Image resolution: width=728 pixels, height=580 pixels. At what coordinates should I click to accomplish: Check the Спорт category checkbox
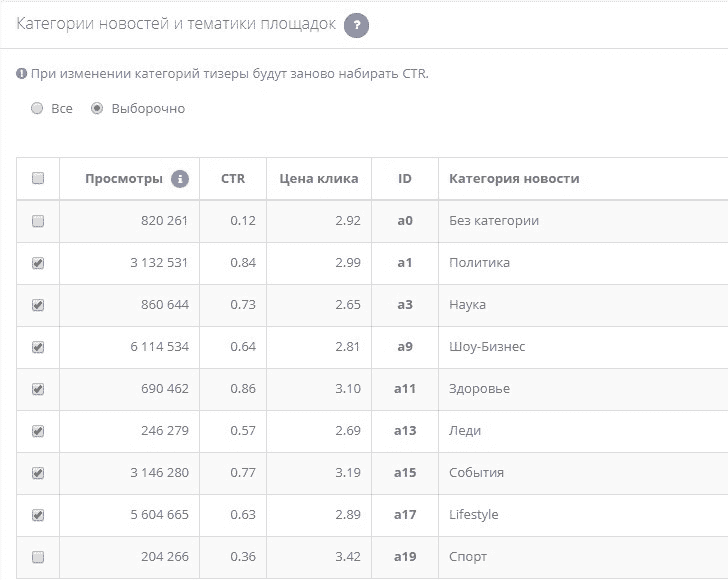[x=38, y=557]
